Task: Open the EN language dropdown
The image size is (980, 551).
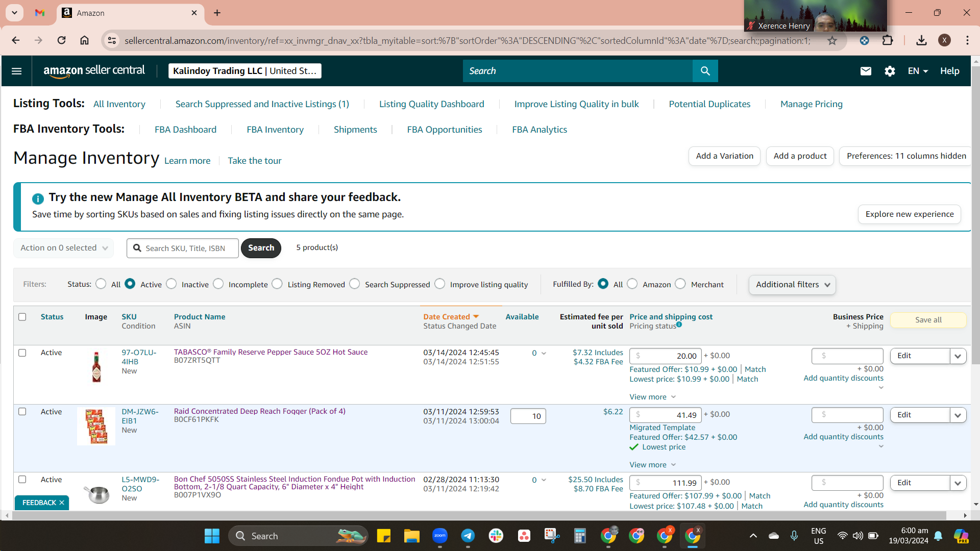Action: point(918,71)
